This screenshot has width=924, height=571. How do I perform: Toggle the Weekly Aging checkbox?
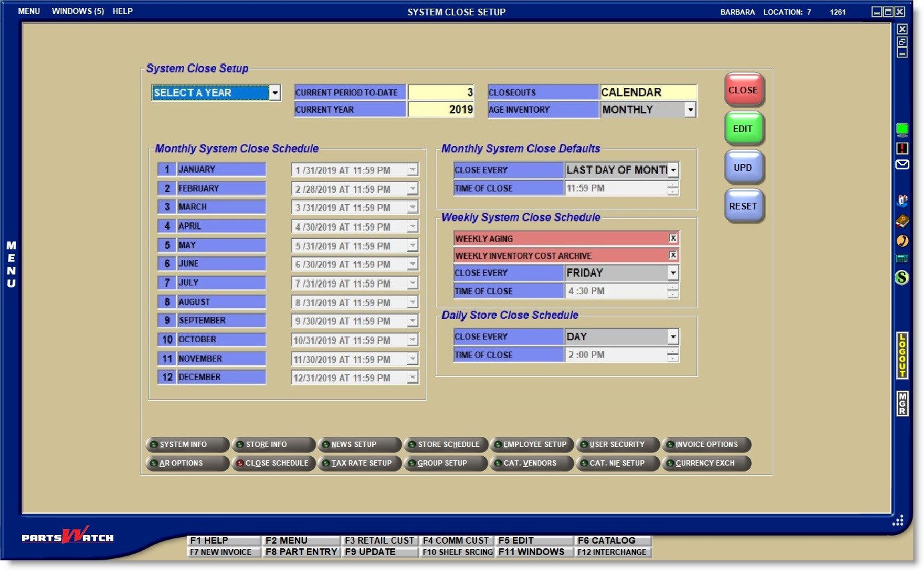click(673, 238)
